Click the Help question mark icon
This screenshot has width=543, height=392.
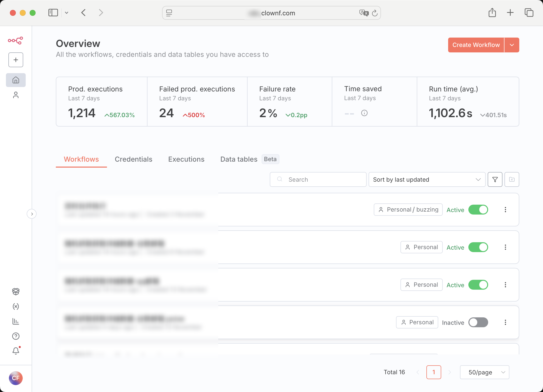tap(16, 336)
